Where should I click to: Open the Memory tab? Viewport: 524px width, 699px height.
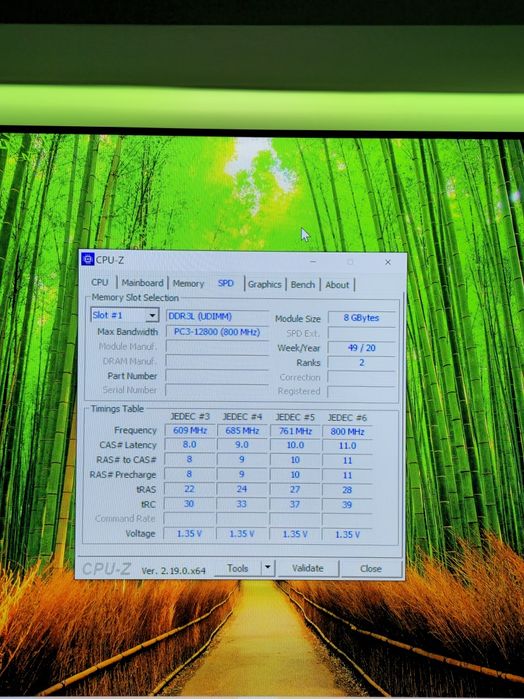click(188, 284)
